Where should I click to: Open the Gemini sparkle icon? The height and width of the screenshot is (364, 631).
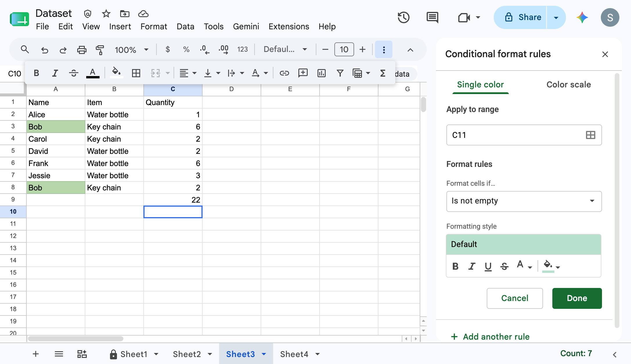(x=582, y=17)
